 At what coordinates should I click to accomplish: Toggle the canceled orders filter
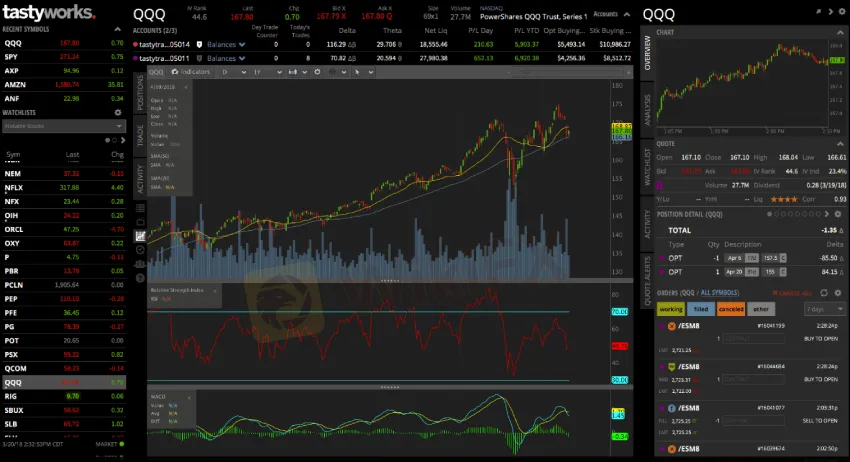click(x=731, y=309)
